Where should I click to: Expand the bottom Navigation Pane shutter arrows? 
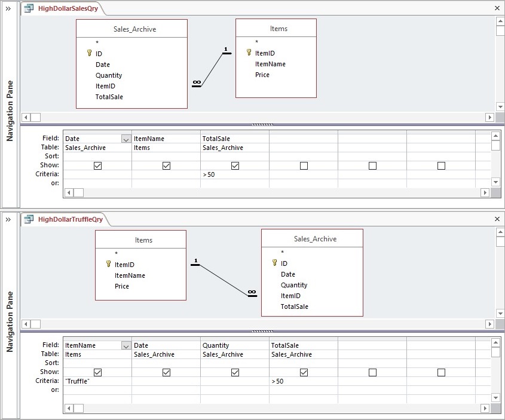pyautogui.click(x=8, y=219)
